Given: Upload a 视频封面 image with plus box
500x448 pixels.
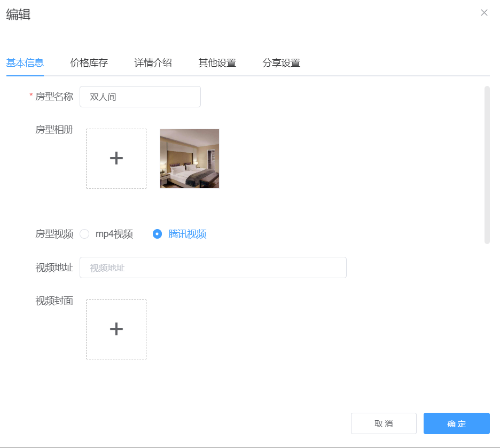Looking at the screenshot, I should tap(116, 329).
